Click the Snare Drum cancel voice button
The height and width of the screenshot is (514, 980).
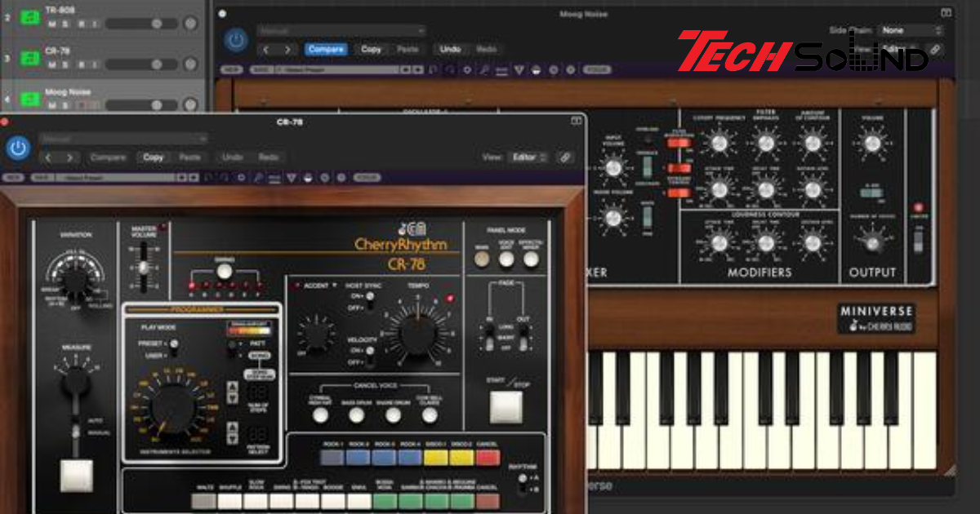pos(393,414)
